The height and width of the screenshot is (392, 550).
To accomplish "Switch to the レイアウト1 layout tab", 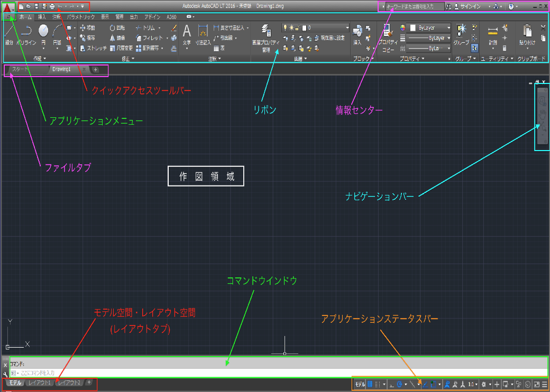I will (40, 382).
